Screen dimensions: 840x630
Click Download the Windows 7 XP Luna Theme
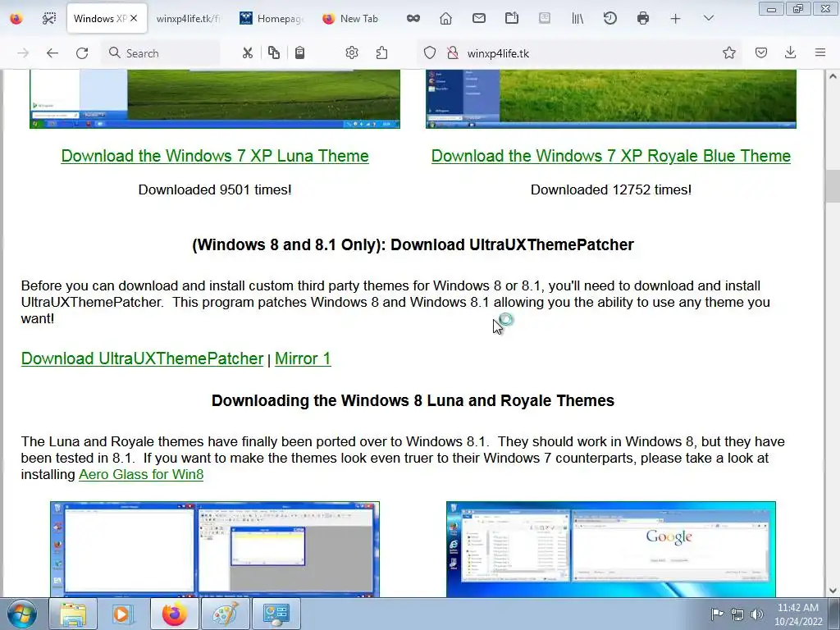tap(215, 156)
